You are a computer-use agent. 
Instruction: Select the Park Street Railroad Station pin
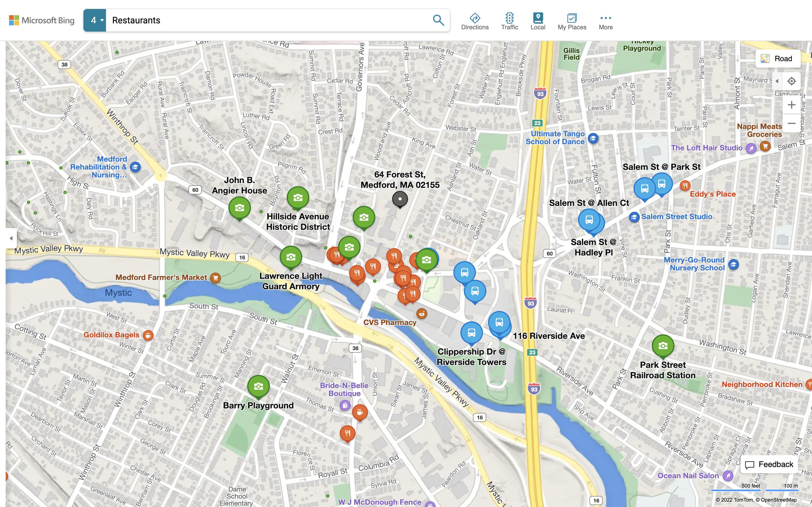pos(663,346)
